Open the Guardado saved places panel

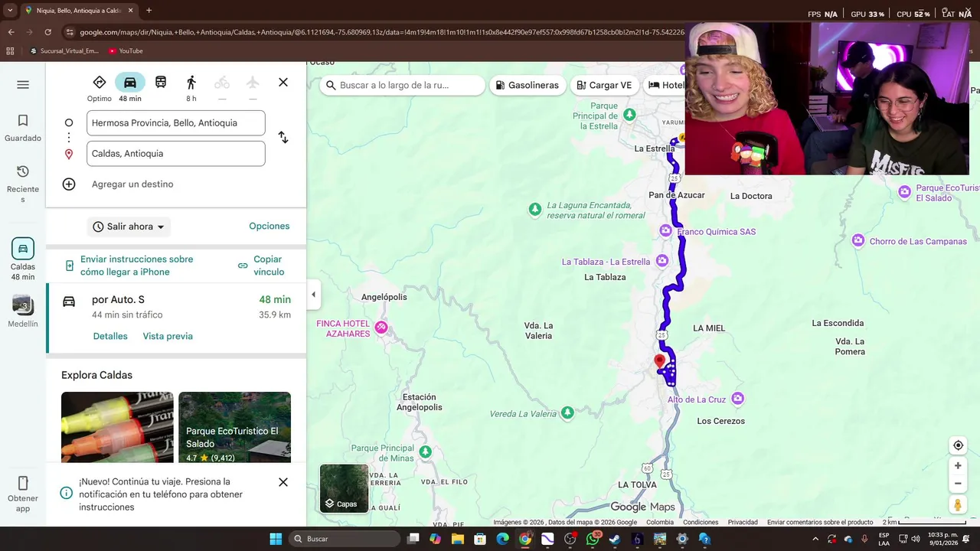coord(23,128)
